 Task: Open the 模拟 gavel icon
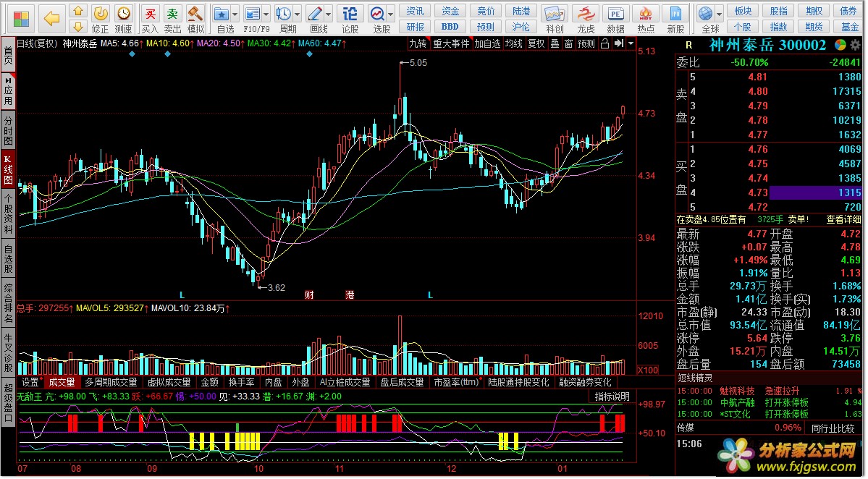tap(195, 13)
